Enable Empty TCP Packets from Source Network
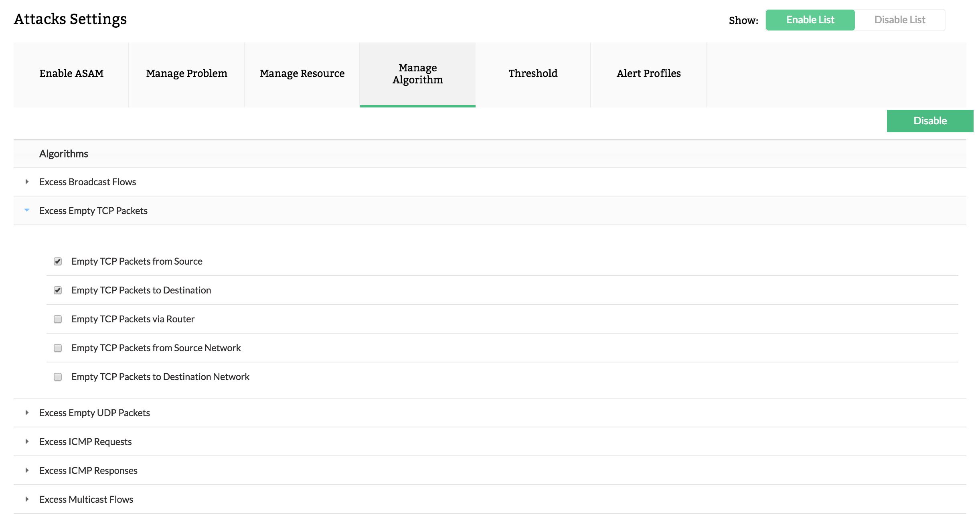This screenshot has height=514, width=980. coord(58,348)
